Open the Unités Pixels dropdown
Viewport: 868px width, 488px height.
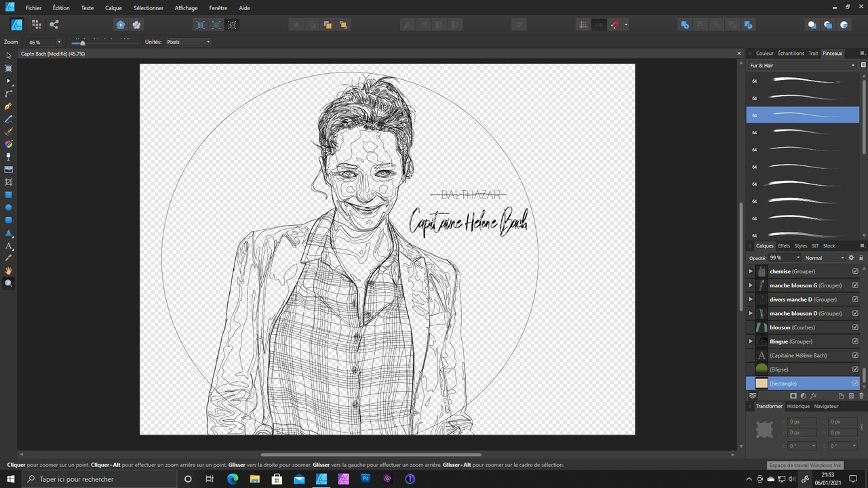point(188,42)
